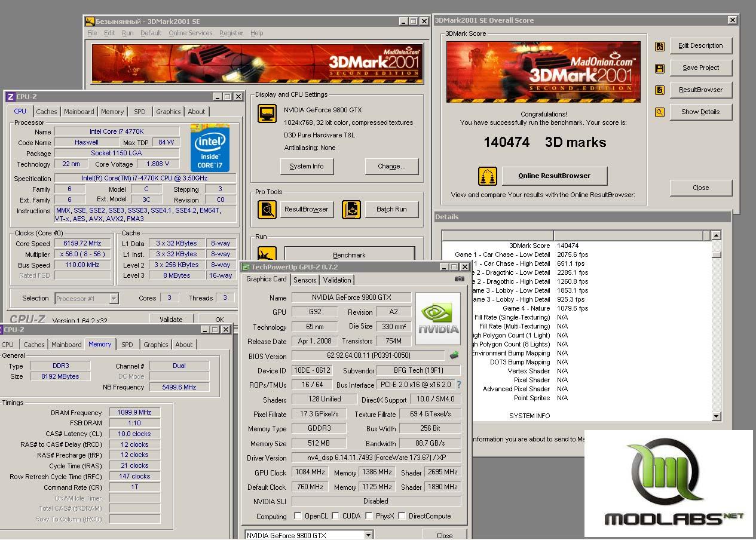Click the Edit Description button

tap(700, 46)
